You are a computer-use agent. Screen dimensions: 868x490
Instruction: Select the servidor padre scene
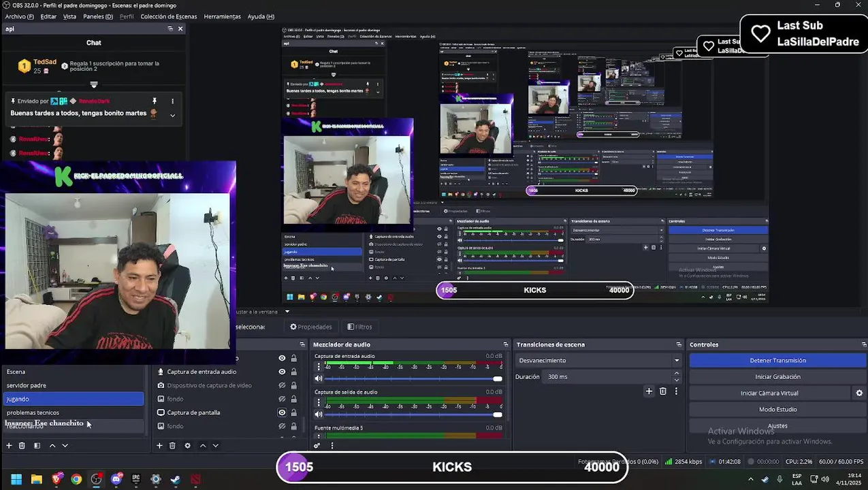point(74,385)
